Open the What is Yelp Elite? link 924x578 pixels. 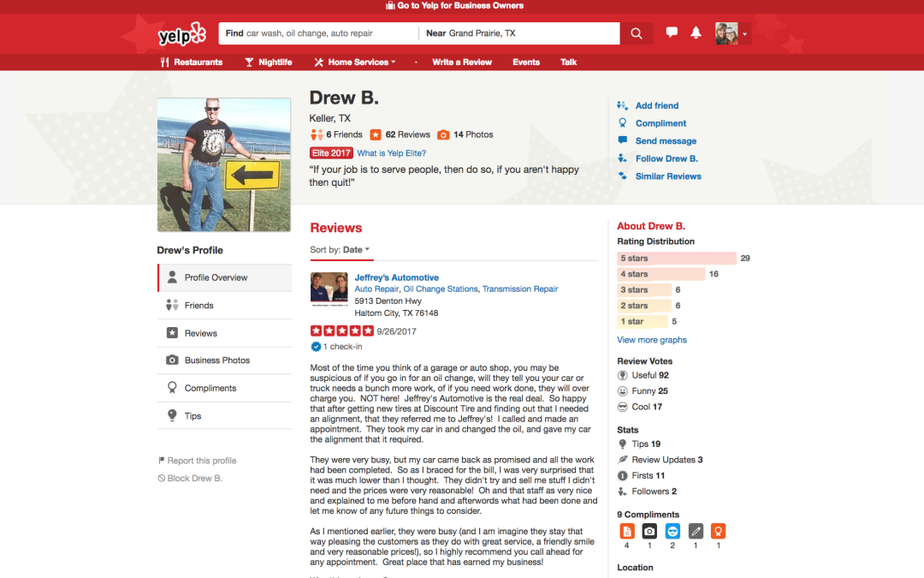(391, 153)
